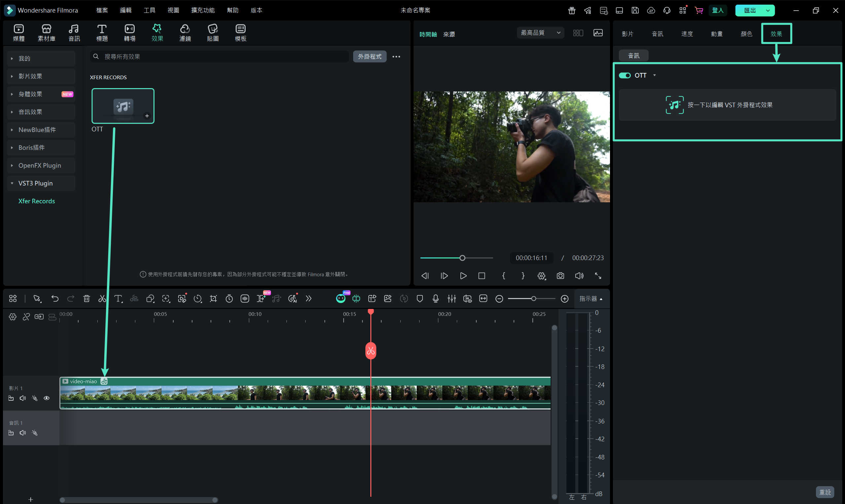Click the delete trash icon in timeline toolbar

coord(86,299)
